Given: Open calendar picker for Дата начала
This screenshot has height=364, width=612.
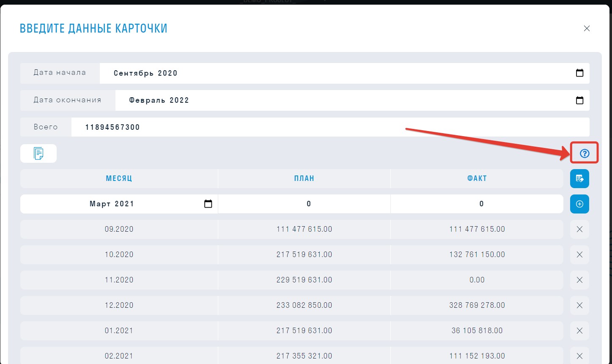Looking at the screenshot, I should click(x=579, y=73).
